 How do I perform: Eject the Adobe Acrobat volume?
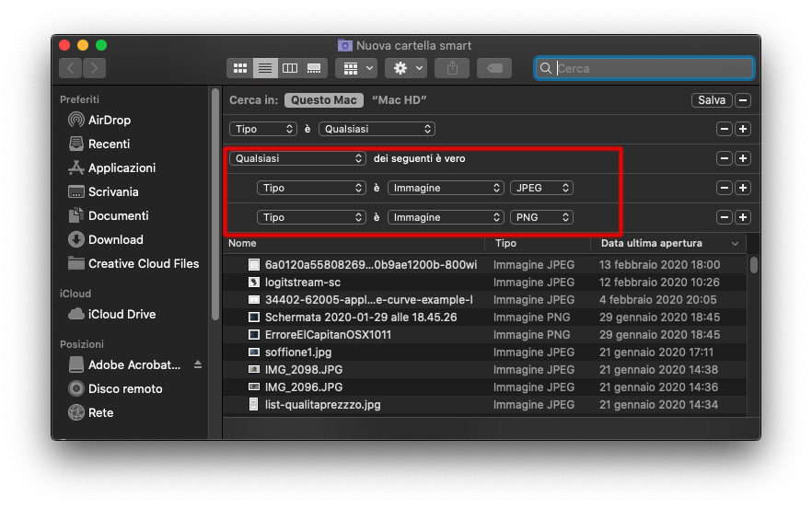197,365
